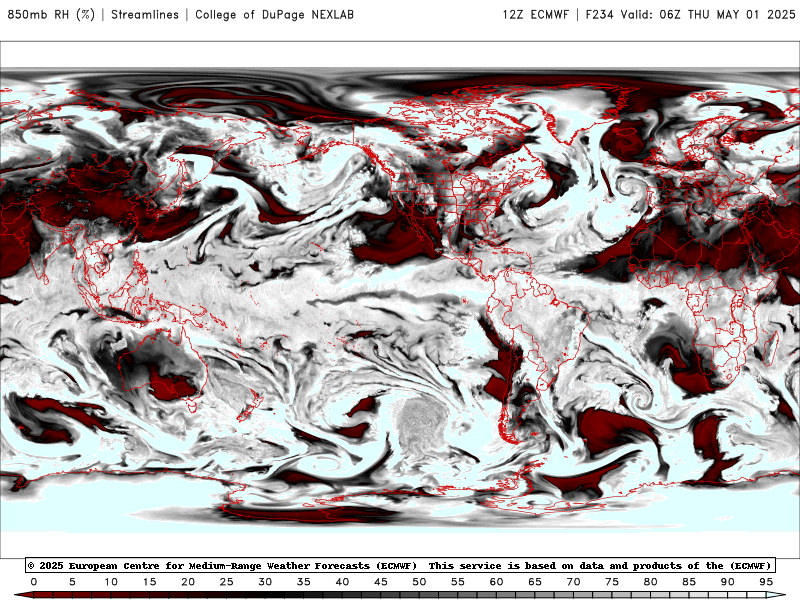
Task: Pick the "85" colorbar scale value
Action: [x=689, y=582]
